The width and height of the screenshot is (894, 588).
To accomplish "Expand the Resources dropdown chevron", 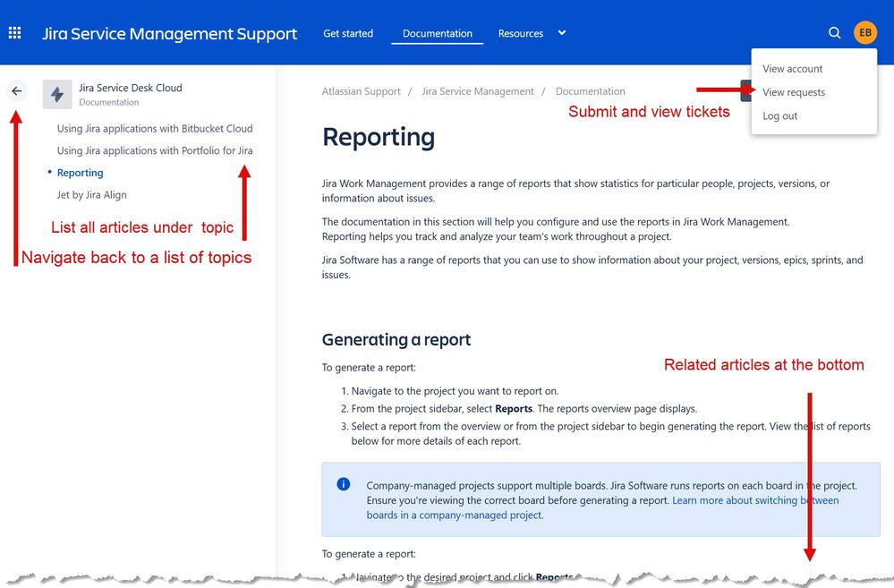I will tap(562, 33).
